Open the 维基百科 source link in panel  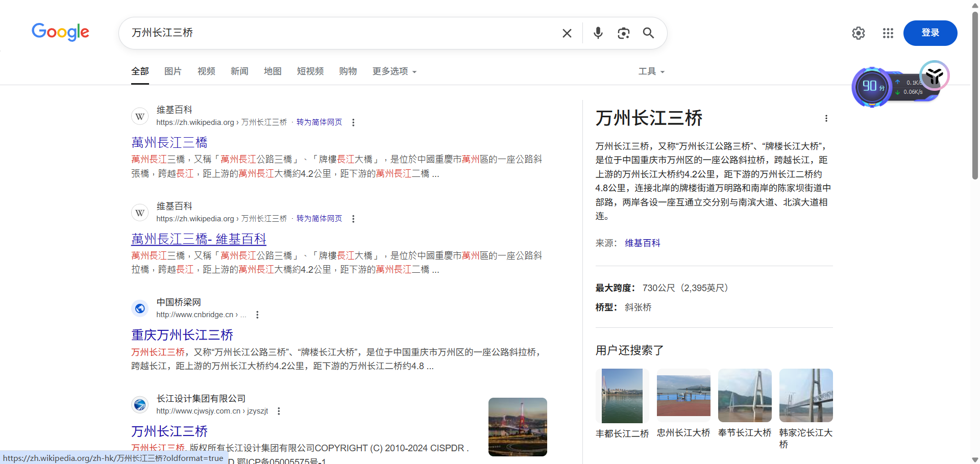point(642,243)
